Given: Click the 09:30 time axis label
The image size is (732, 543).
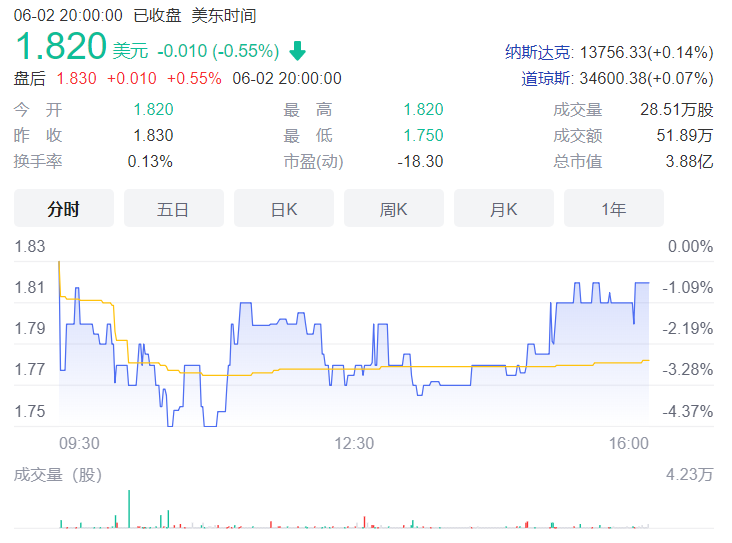Looking at the screenshot, I should [x=79, y=443].
